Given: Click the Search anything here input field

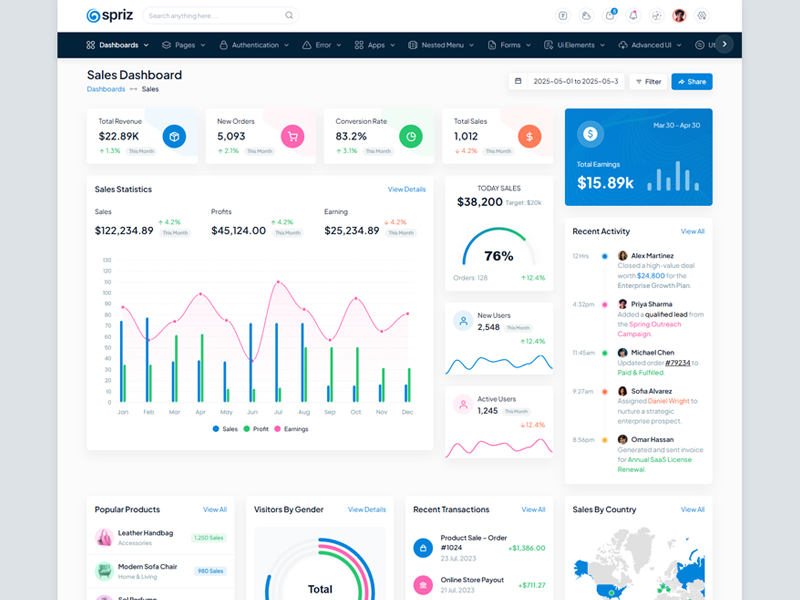Looking at the screenshot, I should point(214,16).
